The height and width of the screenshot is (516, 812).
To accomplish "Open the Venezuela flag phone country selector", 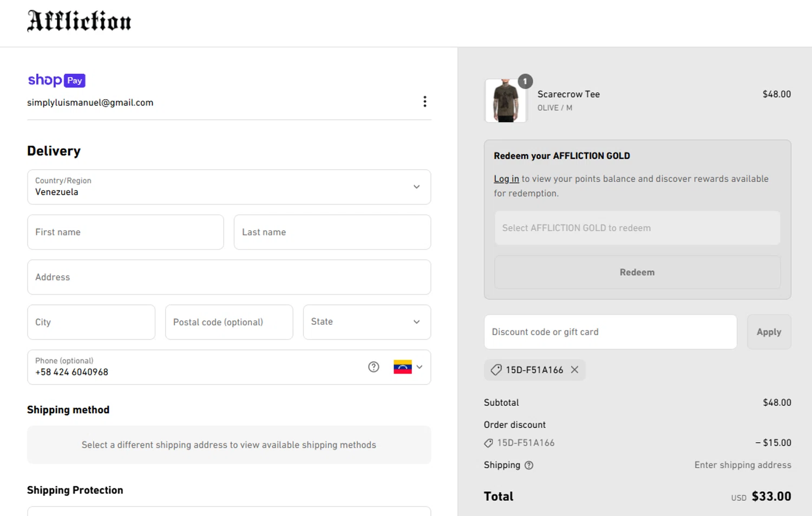I will pos(408,367).
